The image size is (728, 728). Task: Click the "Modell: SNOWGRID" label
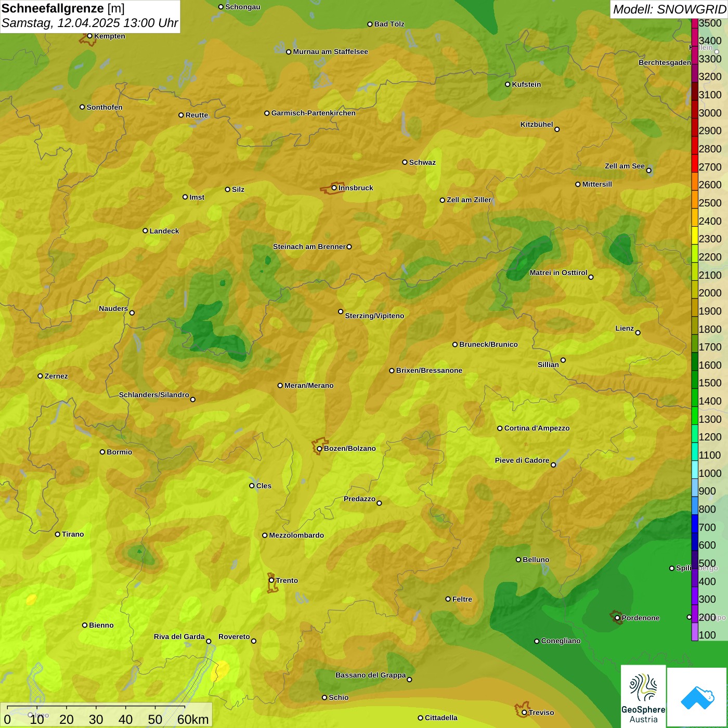coord(670,9)
